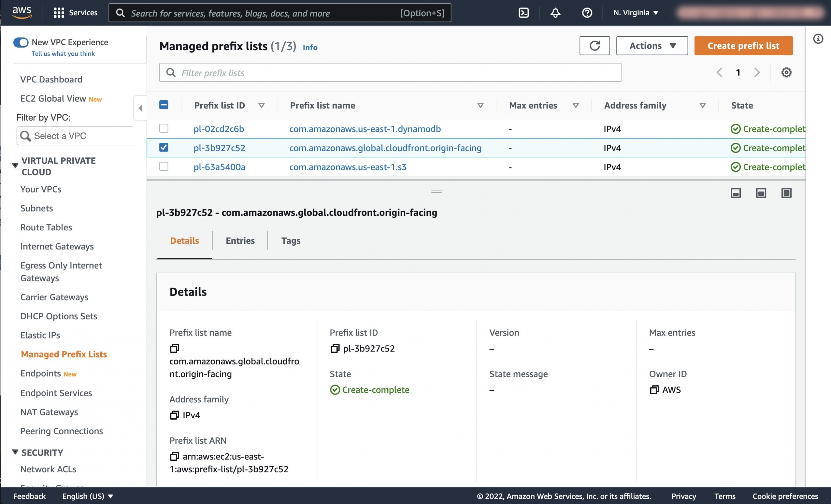Viewport: 831px width, 504px height.
Task: Open Endpoints in sidebar
Action: click(41, 373)
